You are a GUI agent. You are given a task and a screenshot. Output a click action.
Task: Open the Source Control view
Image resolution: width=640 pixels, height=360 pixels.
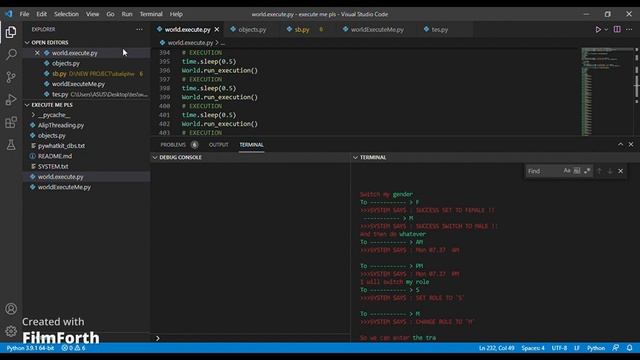point(11,77)
